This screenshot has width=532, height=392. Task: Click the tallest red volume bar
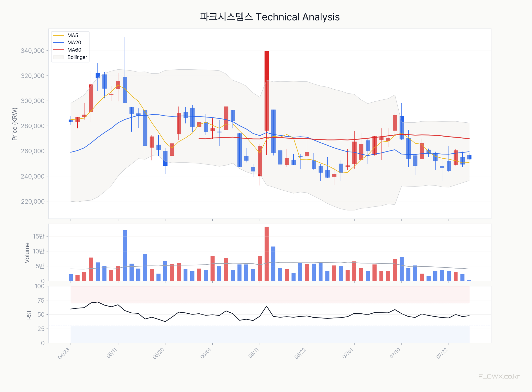(x=267, y=254)
